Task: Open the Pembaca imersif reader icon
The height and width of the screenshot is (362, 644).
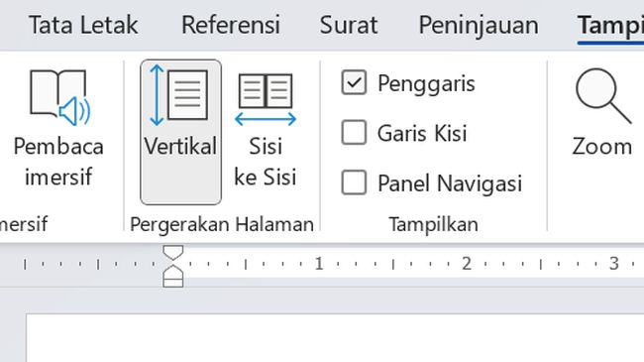Action: coord(59,97)
